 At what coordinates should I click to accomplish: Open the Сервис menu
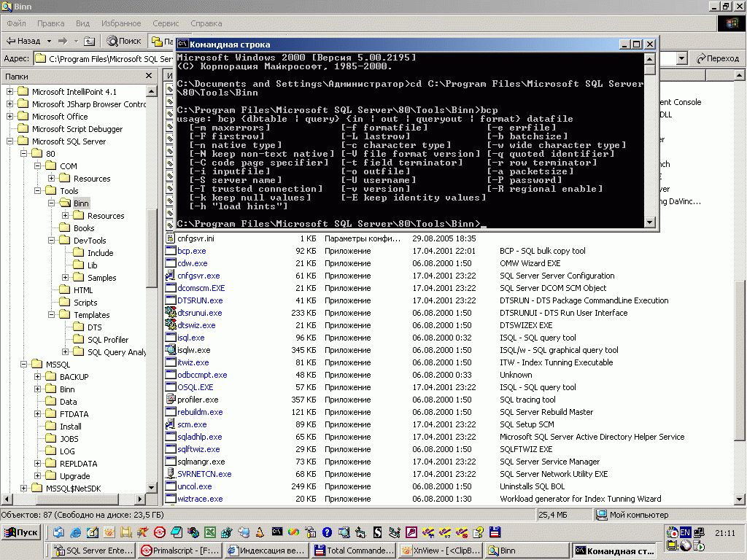pyautogui.click(x=166, y=23)
